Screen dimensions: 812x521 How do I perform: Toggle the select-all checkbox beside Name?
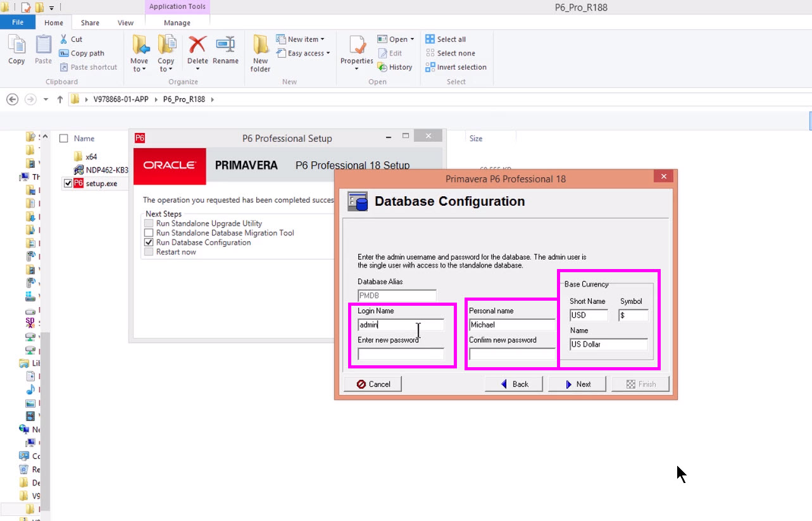coord(63,138)
